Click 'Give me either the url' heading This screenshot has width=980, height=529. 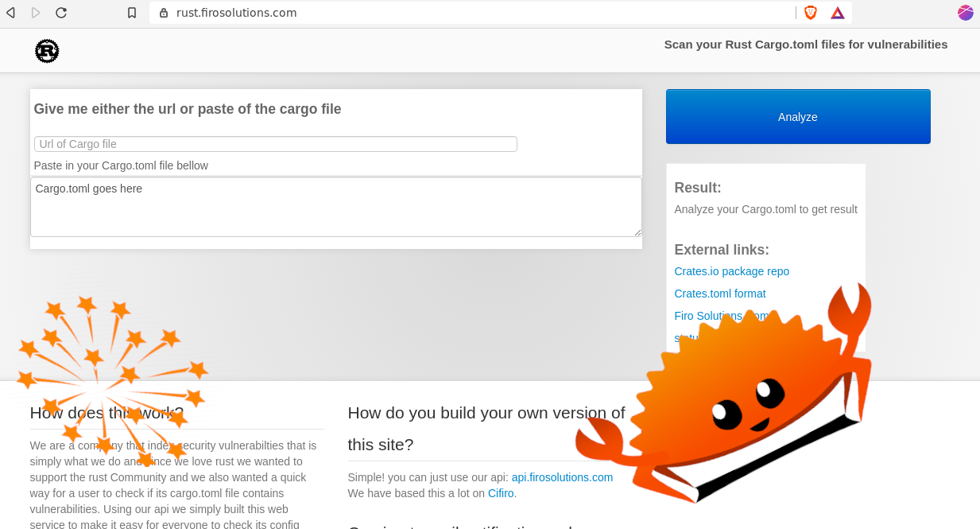[x=188, y=109]
